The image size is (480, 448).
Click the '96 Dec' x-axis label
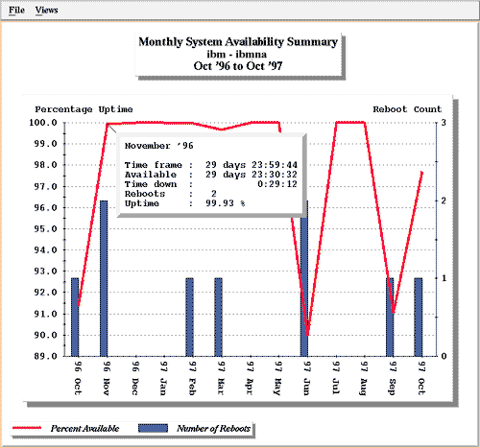coord(135,378)
